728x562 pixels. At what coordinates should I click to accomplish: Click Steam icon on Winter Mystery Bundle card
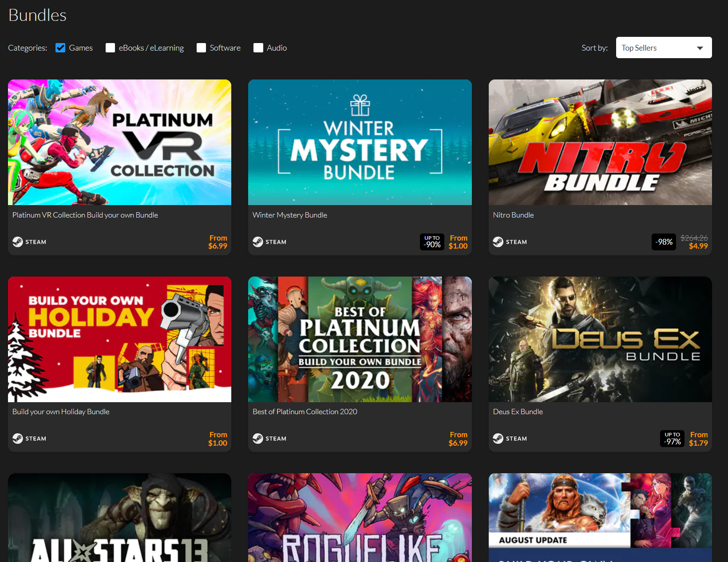tap(258, 242)
